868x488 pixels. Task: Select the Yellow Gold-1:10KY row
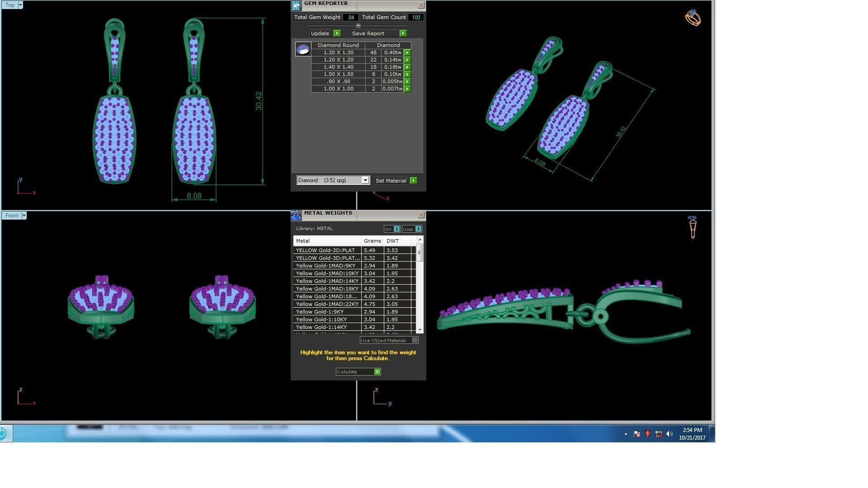355,319
